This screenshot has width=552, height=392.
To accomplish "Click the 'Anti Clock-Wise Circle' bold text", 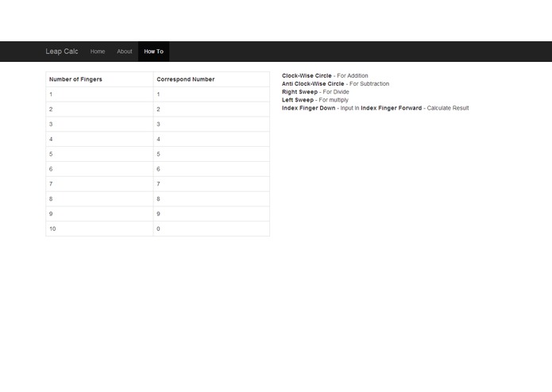I will tap(313, 83).
